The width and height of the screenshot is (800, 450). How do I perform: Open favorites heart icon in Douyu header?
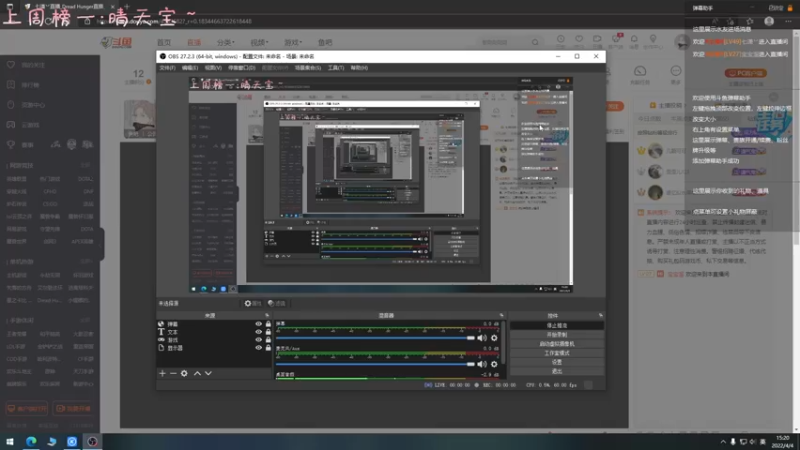(x=579, y=39)
